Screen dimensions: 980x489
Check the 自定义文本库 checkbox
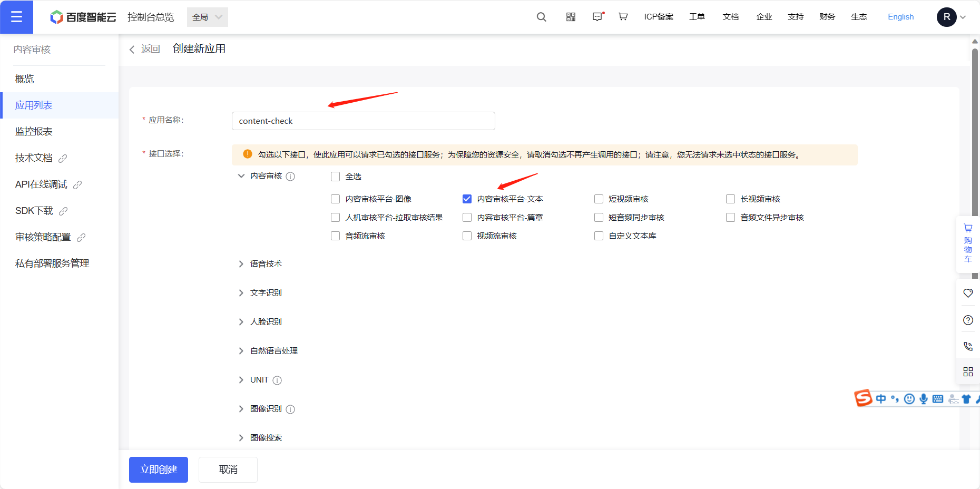(599, 236)
